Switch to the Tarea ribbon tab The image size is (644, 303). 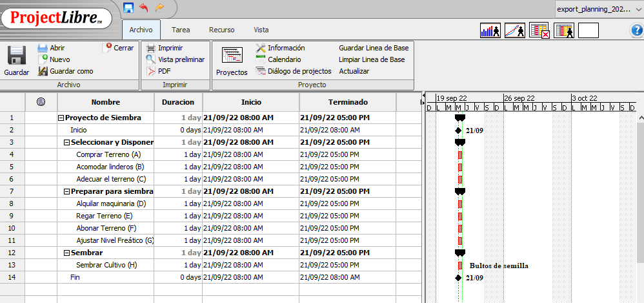pos(181,30)
